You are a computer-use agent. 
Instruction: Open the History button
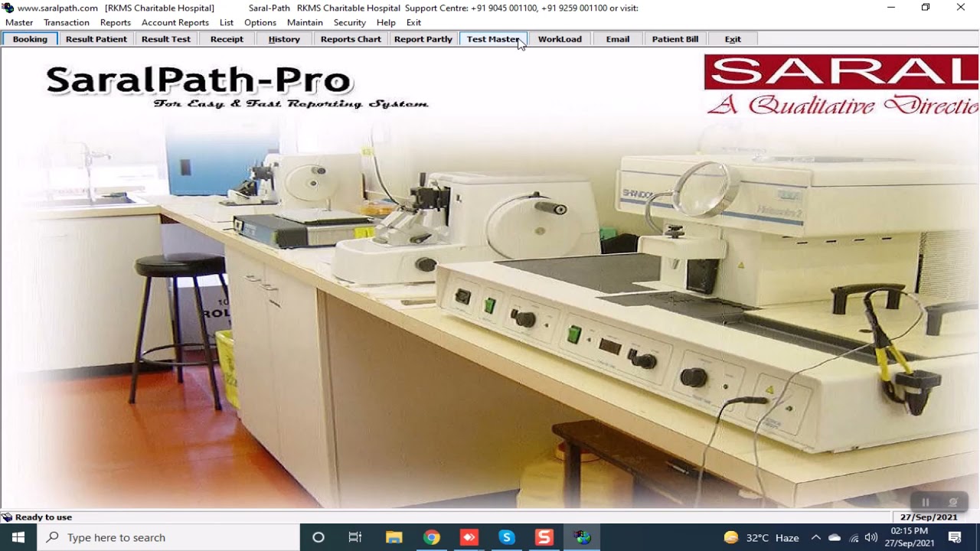[x=284, y=39]
